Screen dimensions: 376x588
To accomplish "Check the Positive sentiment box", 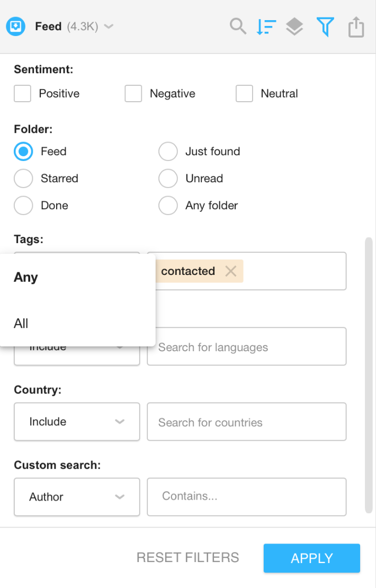I will pos(22,93).
